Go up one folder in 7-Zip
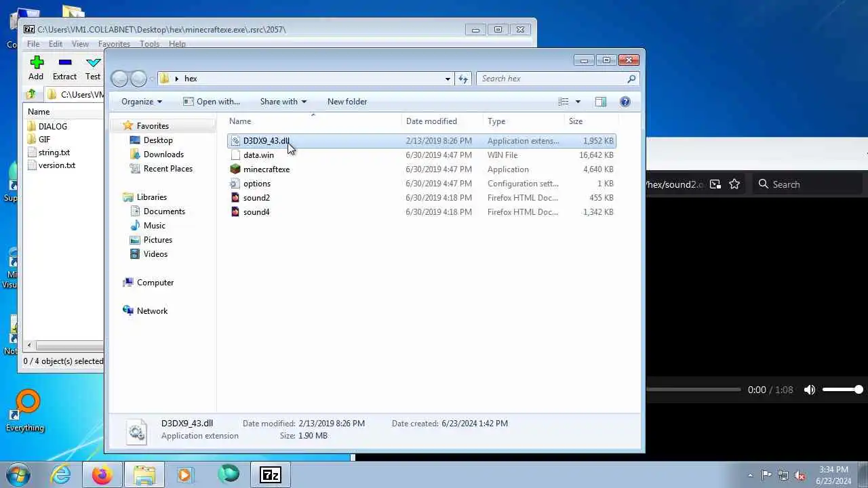Screen dimensions: 868x488 [31, 94]
